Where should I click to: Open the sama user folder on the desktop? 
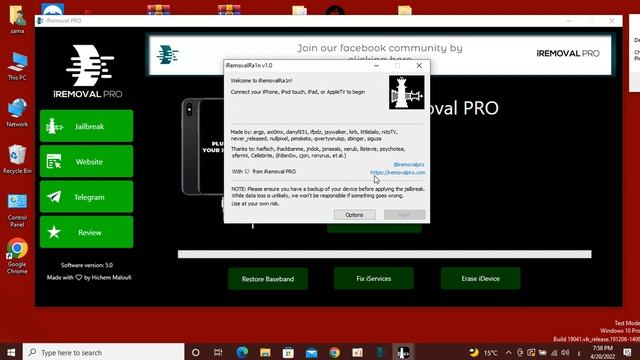[x=17, y=20]
